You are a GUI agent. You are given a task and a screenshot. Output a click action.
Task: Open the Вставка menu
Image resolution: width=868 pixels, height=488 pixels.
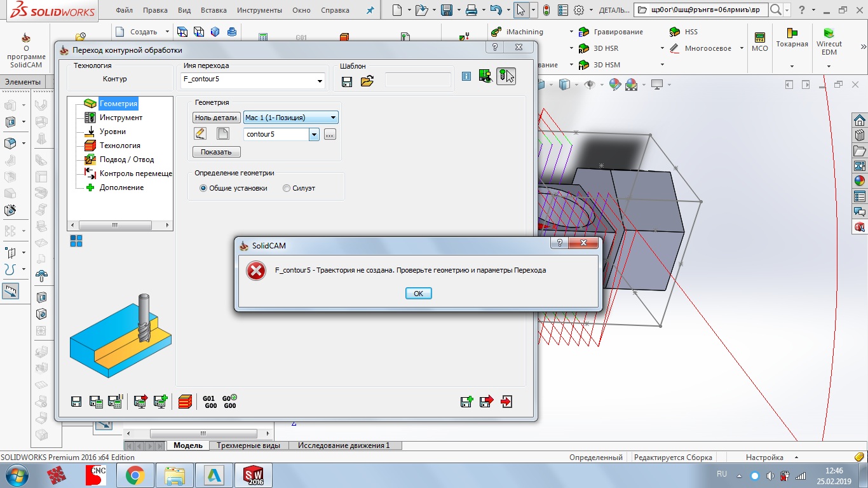(x=214, y=10)
